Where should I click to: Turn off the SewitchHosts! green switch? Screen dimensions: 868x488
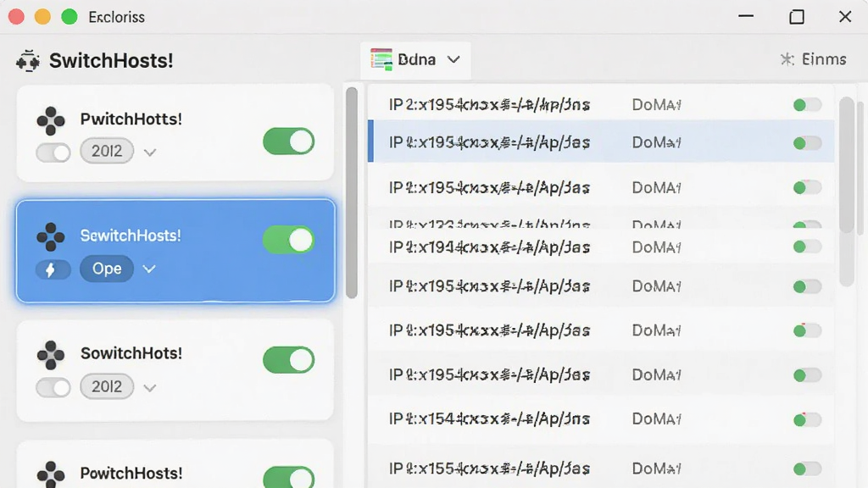pyautogui.click(x=288, y=240)
